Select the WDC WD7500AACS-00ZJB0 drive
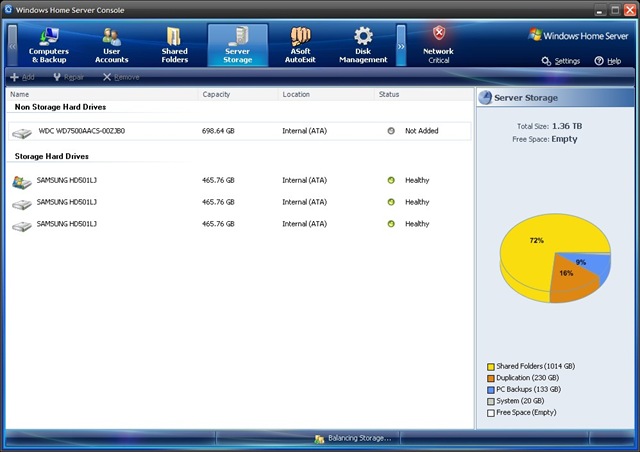The image size is (640, 452). tap(240, 131)
